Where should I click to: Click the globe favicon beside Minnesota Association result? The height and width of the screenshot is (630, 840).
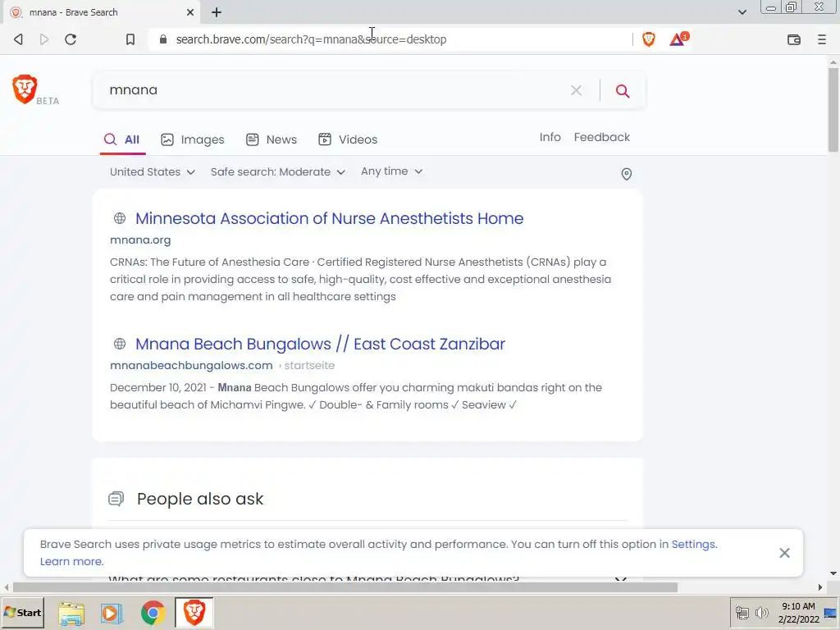(x=120, y=218)
